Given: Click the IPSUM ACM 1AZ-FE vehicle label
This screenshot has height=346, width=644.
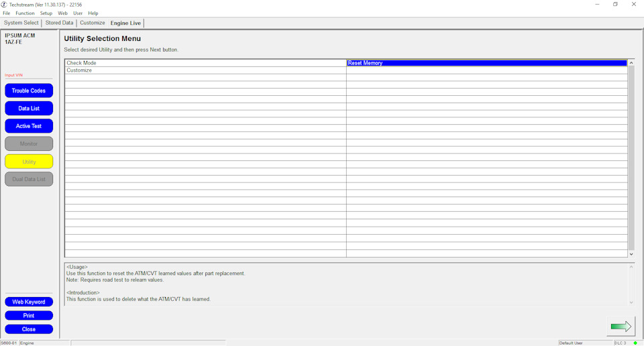Looking at the screenshot, I should click(19, 39).
